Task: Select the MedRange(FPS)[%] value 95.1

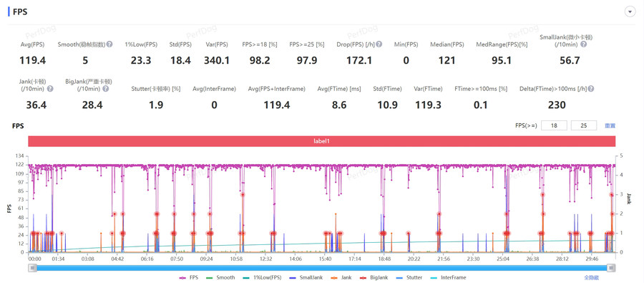Action: click(x=502, y=61)
